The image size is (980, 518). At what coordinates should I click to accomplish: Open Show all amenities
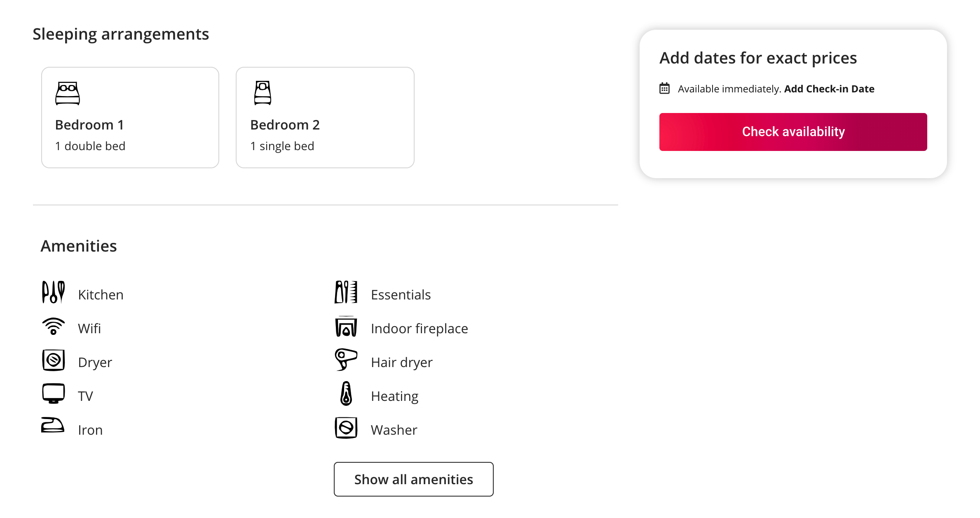[413, 479]
